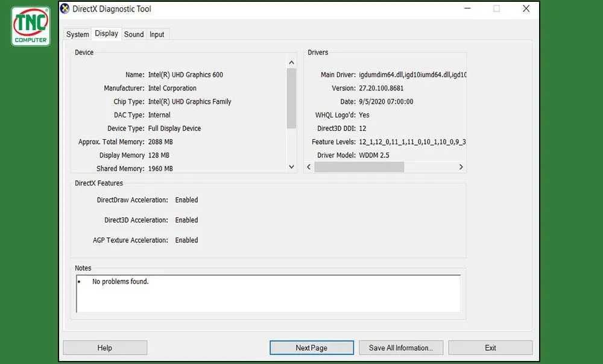603x364 pixels.
Task: Click Save All Information button
Action: (x=401, y=347)
